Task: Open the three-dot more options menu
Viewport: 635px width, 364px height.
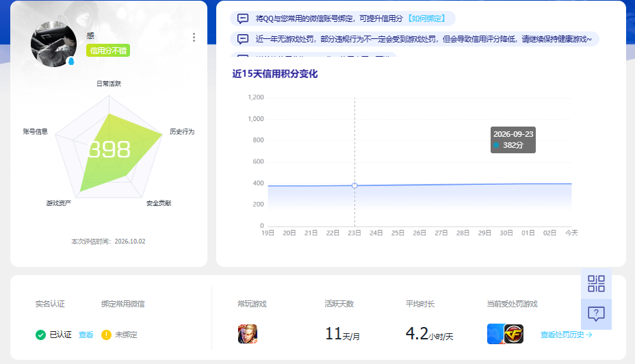Action: tap(194, 37)
